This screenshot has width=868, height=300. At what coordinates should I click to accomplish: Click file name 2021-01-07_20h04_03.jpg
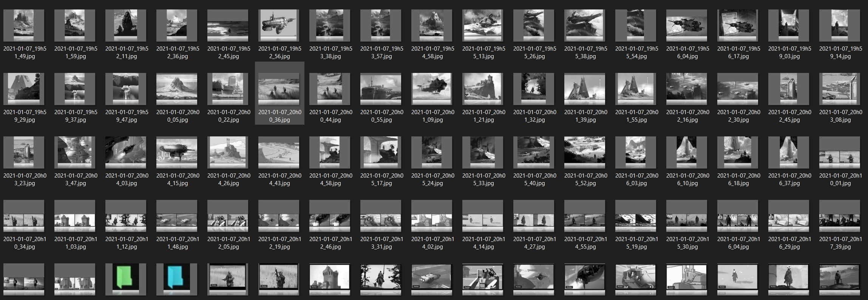coord(127,179)
